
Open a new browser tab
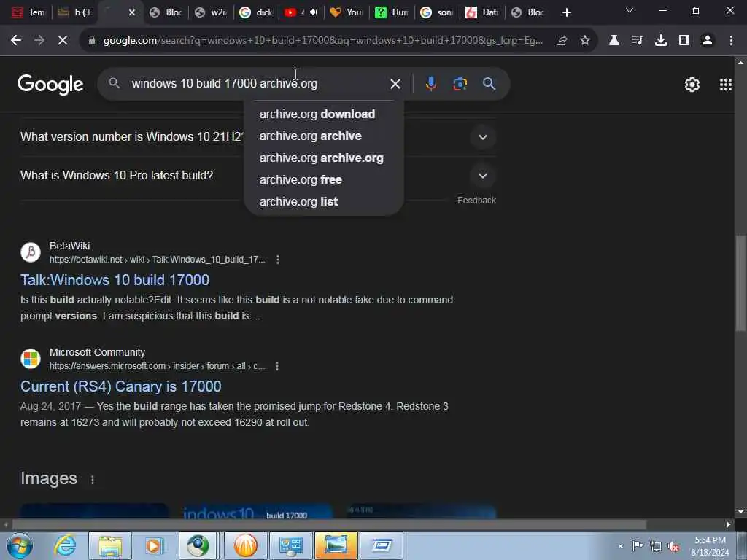point(566,12)
